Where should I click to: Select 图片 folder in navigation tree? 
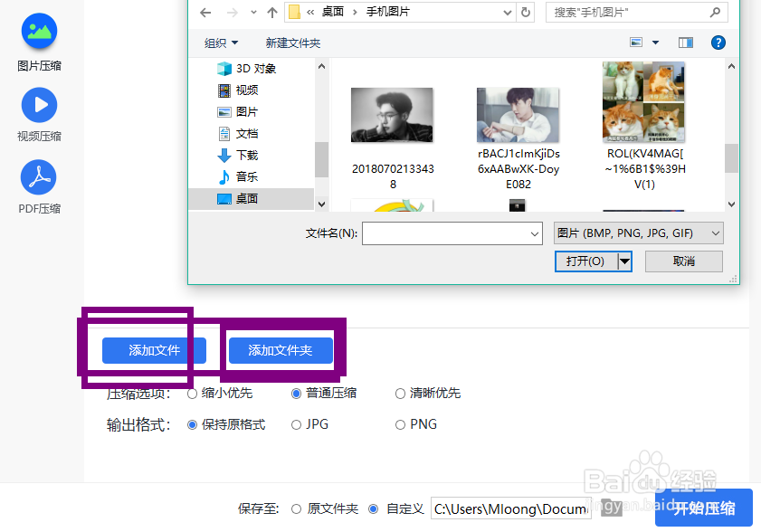(x=238, y=112)
